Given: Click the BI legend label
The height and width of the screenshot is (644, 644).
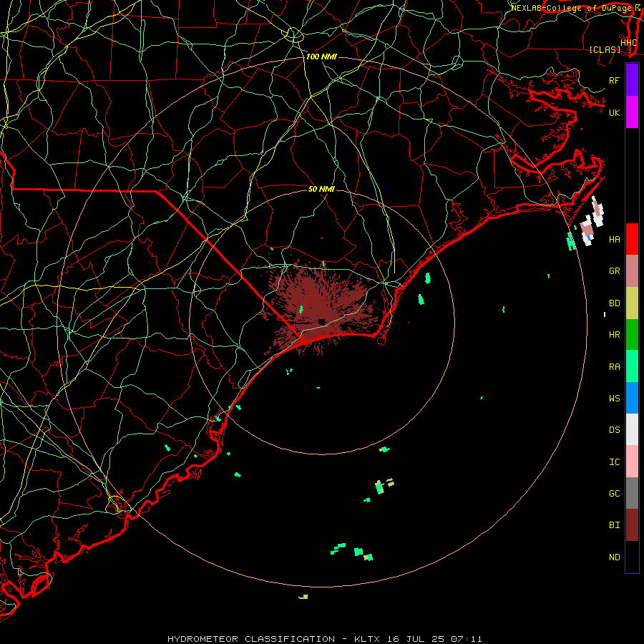Looking at the screenshot, I should click(x=614, y=525).
